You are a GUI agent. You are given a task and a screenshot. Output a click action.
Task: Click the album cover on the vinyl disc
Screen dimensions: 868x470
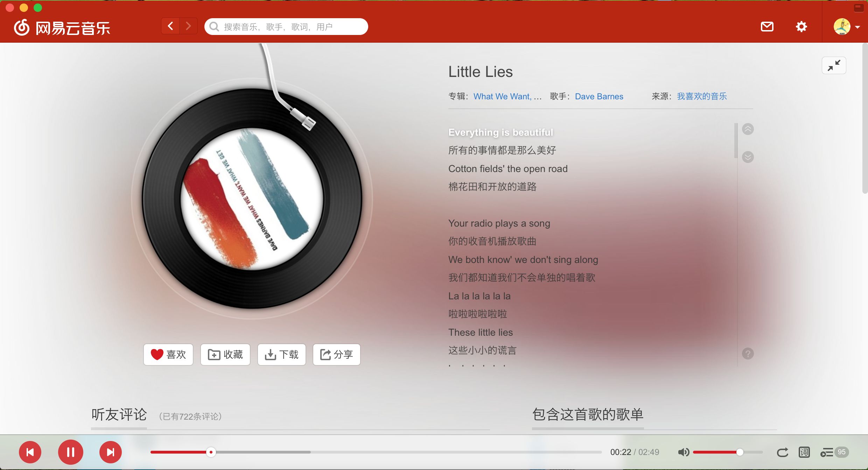(x=252, y=199)
